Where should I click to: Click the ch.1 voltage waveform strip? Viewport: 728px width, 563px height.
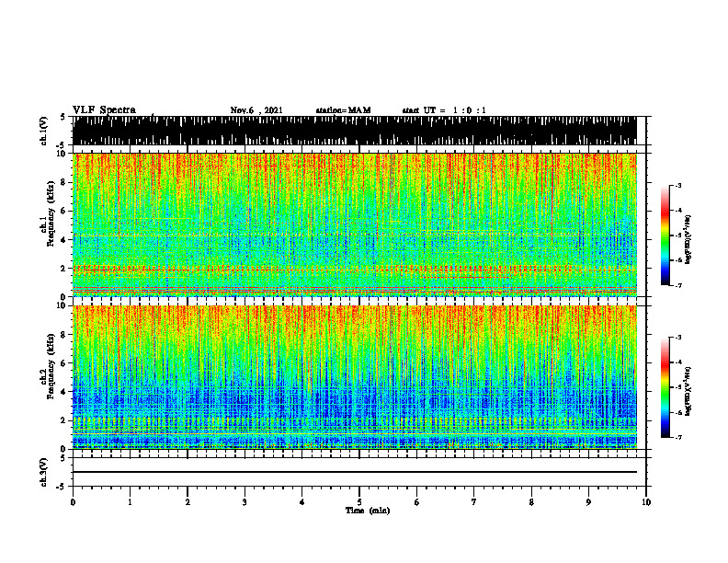(354, 131)
